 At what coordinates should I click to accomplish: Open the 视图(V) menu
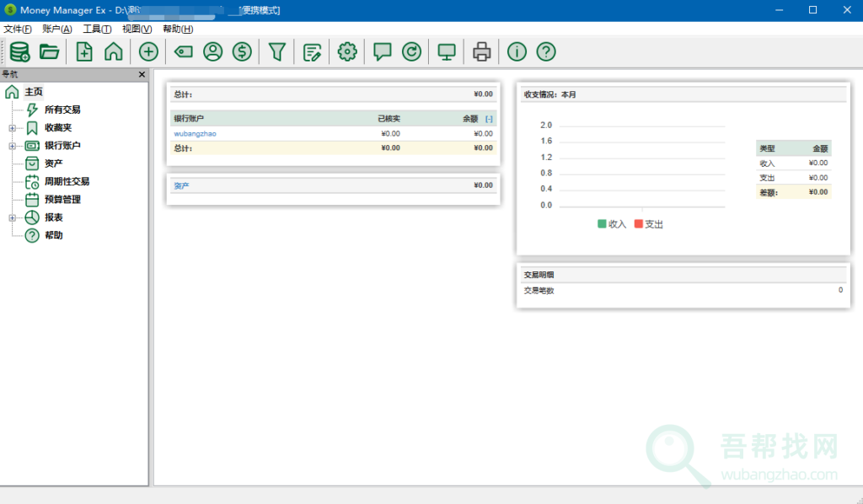[137, 29]
